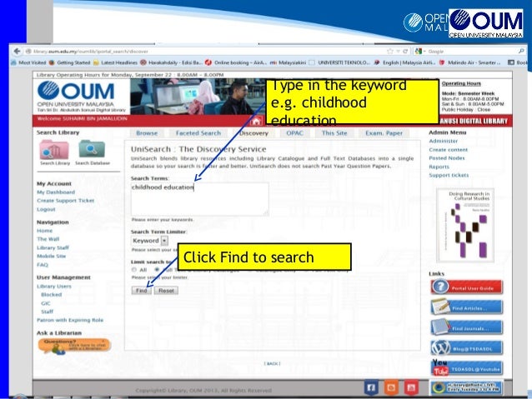
Task: Click the Logout link
Action: (46, 210)
